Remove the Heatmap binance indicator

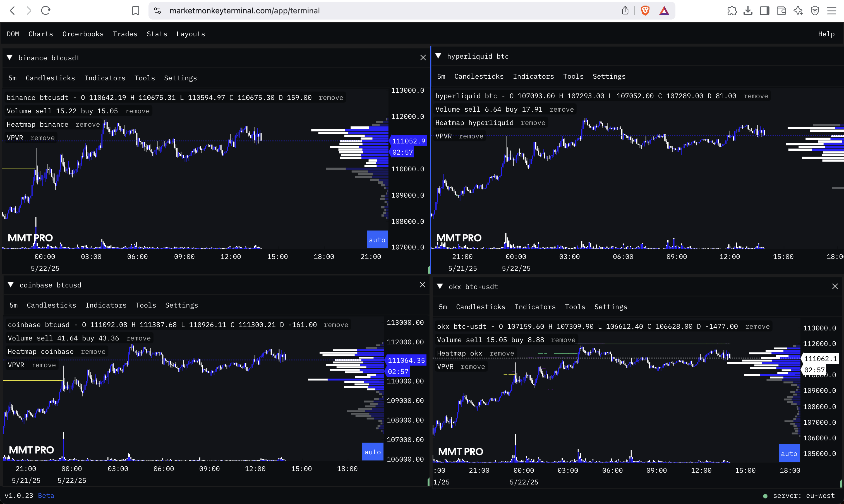(x=88, y=124)
